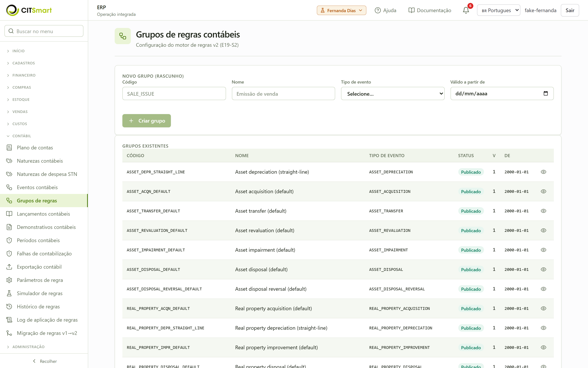Click the Sair logout button
Image resolution: width=588 pixels, height=368 pixels.
570,10
